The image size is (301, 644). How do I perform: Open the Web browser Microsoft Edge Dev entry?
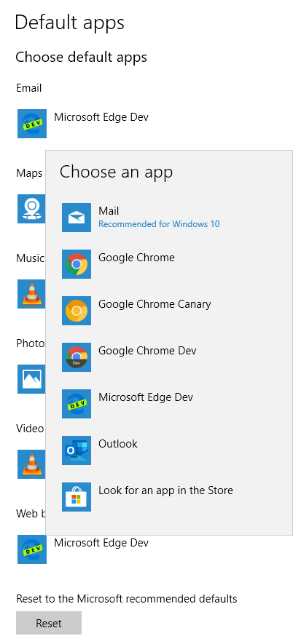[82, 549]
